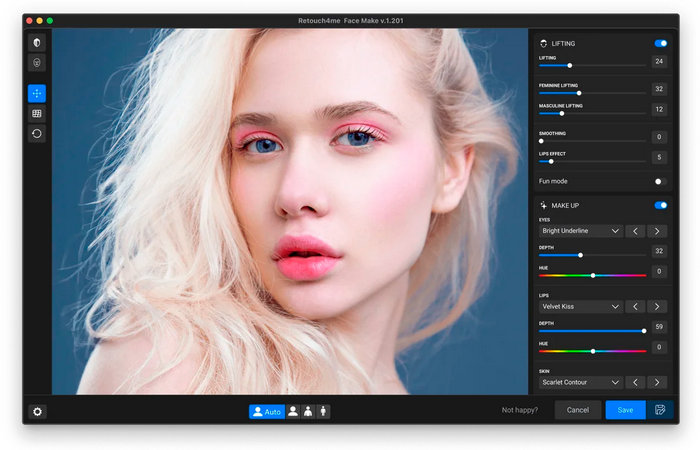Screen dimensions: 700x450
Task: Click the Lifting value field showing 24
Action: (659, 61)
